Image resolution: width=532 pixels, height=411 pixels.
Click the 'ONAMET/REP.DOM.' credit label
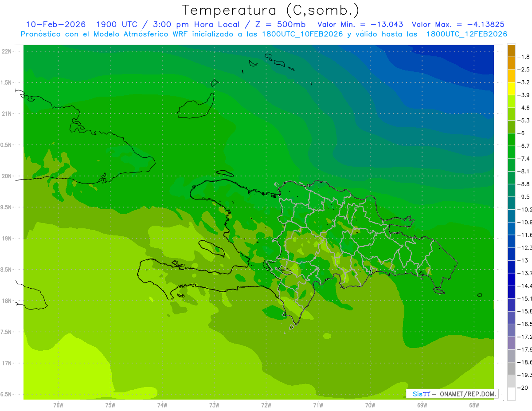[x=468, y=394]
